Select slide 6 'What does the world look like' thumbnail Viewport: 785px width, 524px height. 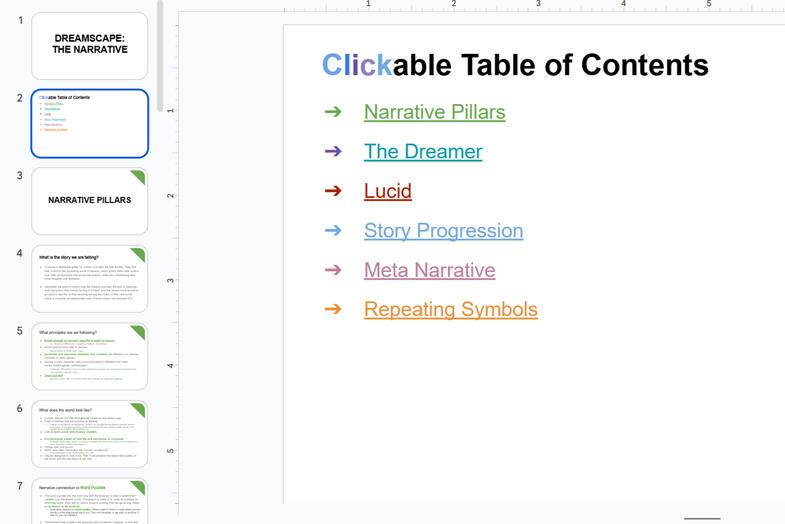pyautogui.click(x=90, y=434)
